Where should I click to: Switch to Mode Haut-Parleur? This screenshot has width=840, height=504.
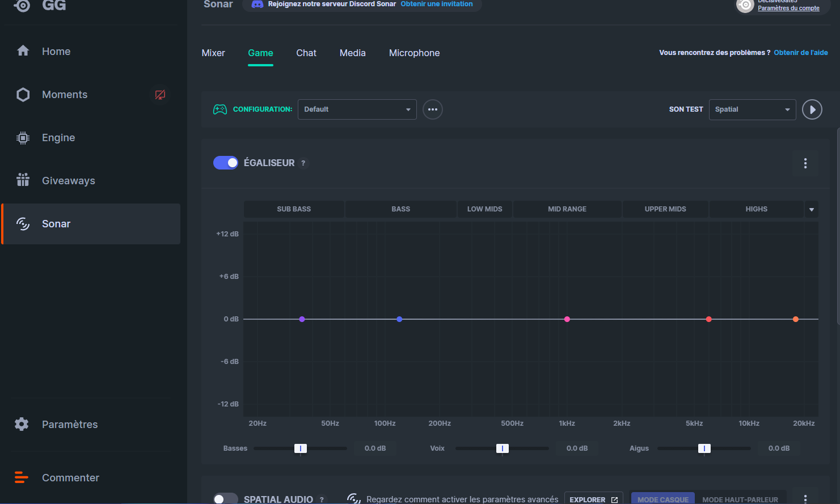(x=740, y=499)
